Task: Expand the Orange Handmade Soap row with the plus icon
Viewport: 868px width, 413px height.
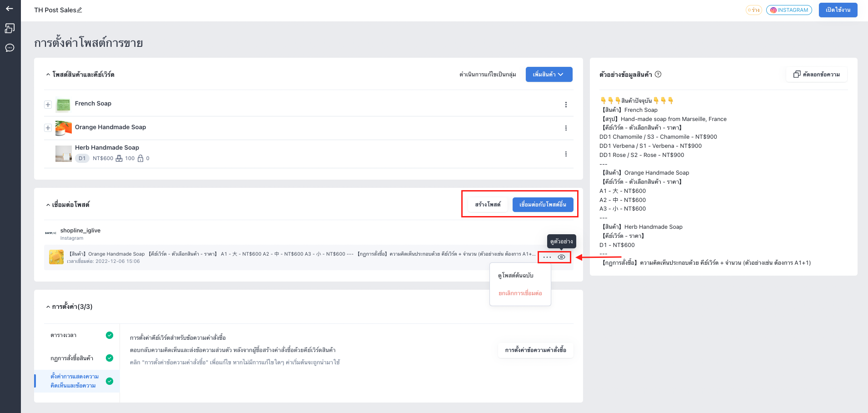Action: point(48,128)
